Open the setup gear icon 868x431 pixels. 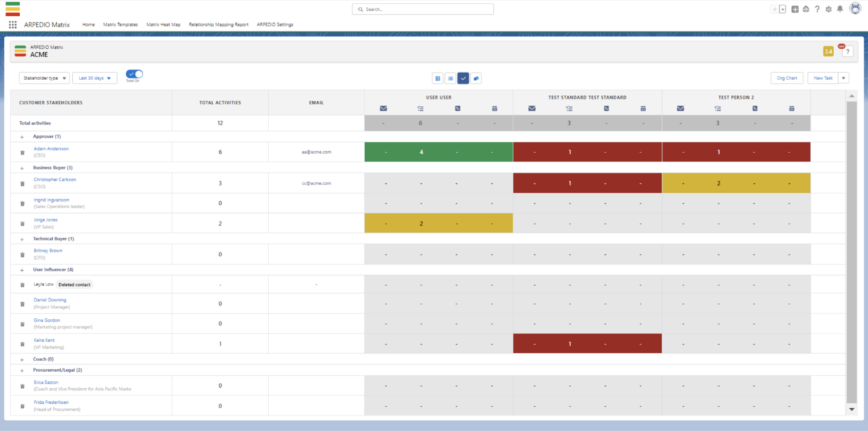[x=828, y=9]
